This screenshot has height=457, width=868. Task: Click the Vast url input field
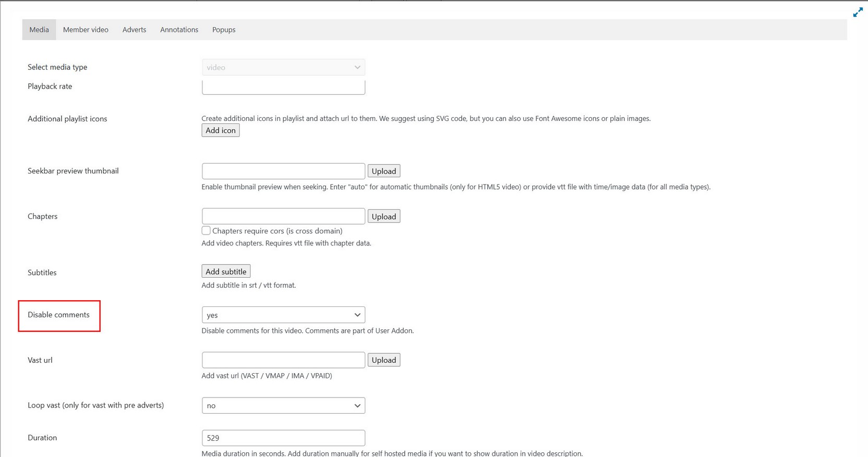coord(283,360)
